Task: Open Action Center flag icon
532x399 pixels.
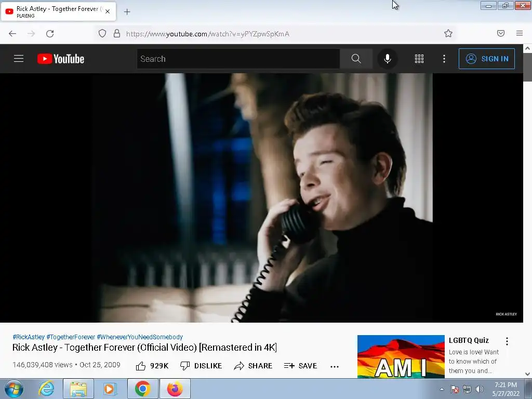Action: click(455, 389)
